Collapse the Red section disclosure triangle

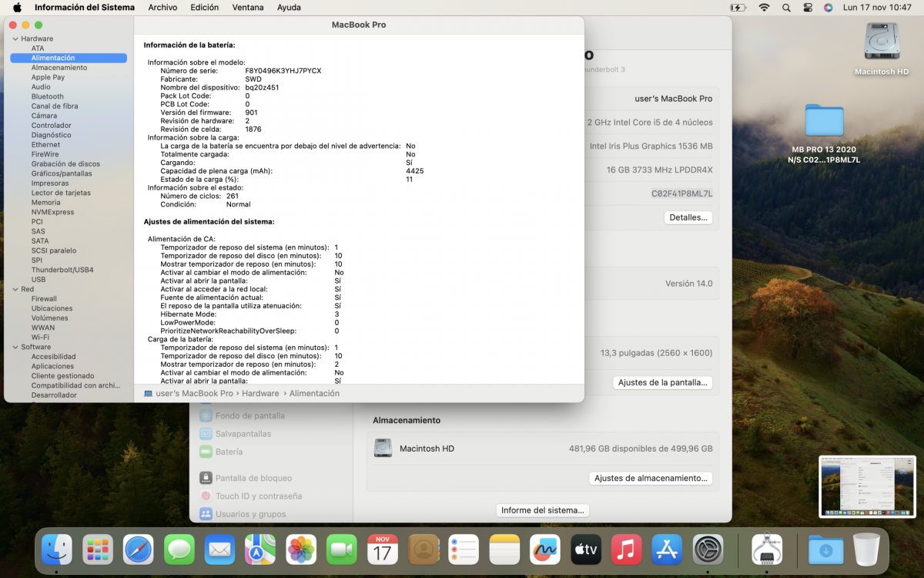coord(15,289)
